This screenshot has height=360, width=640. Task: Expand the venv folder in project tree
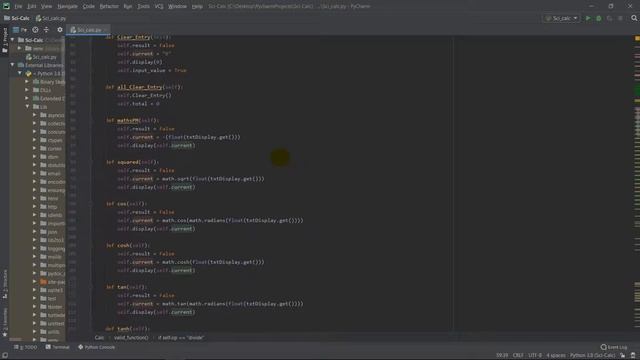coord(20,48)
